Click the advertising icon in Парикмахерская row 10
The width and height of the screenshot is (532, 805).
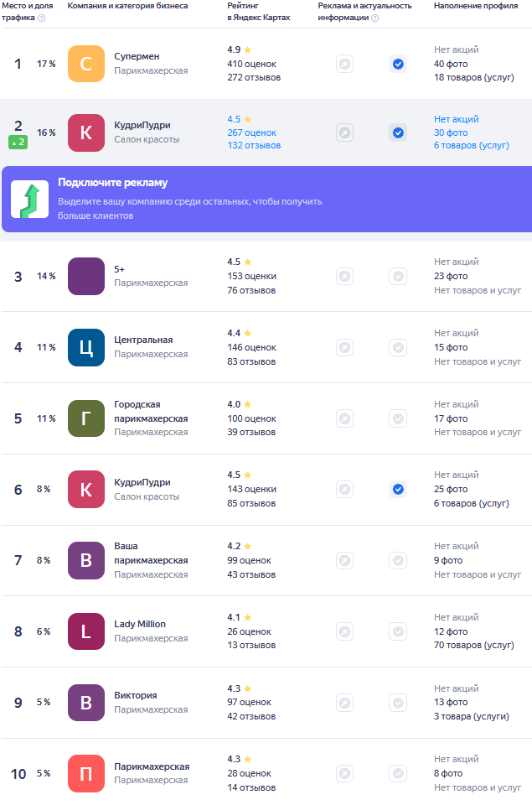(x=344, y=773)
